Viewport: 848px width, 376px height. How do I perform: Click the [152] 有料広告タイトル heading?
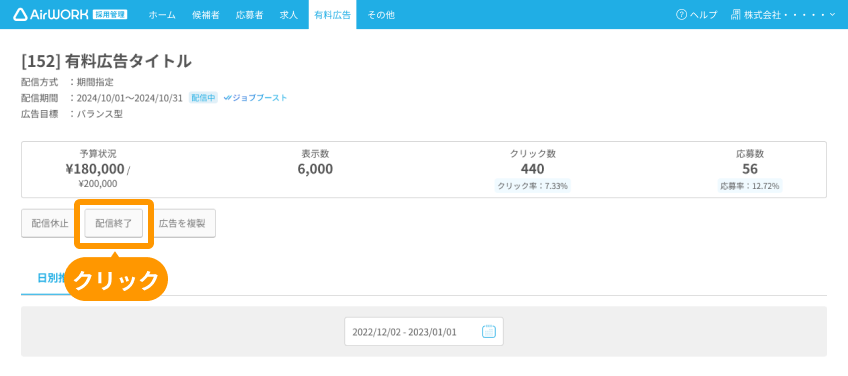click(x=106, y=61)
